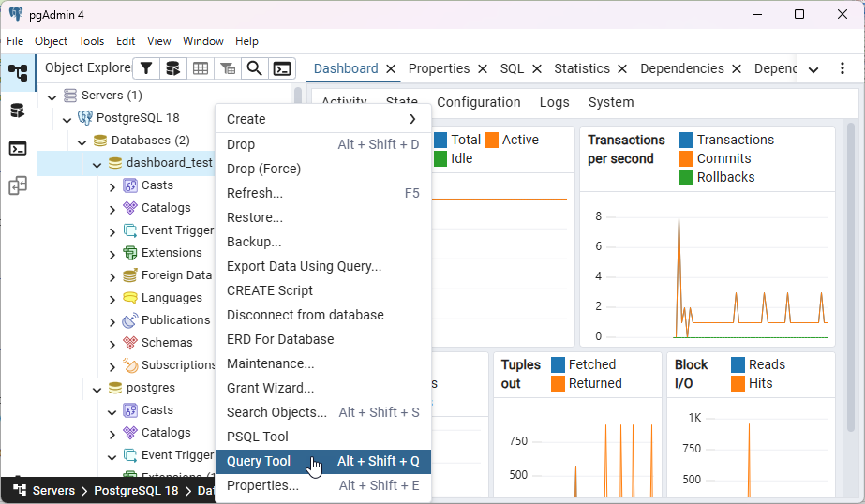
Task: Click the Extensions icon under dashboard_test
Action: point(129,253)
